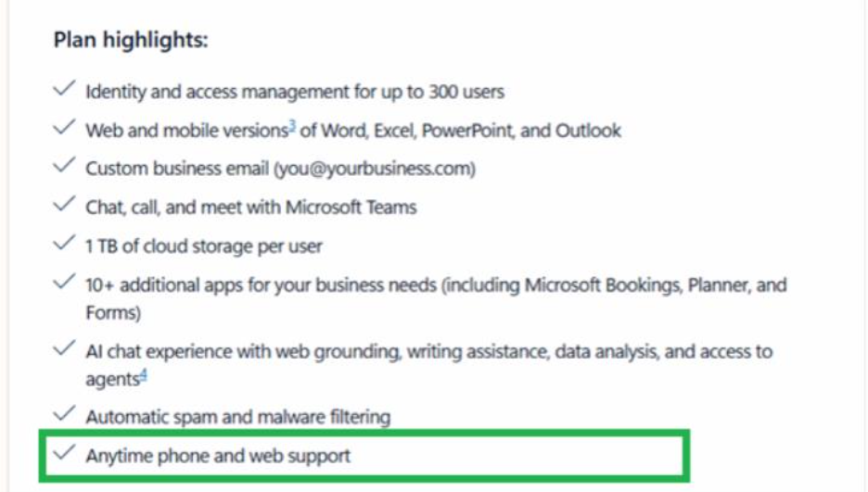Click the 'Plan highlights:' heading
The image size is (868, 492).
tap(131, 40)
